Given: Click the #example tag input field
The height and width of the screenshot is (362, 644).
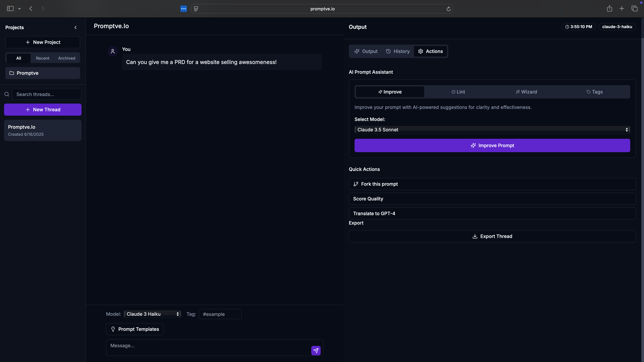Looking at the screenshot, I should (220, 314).
